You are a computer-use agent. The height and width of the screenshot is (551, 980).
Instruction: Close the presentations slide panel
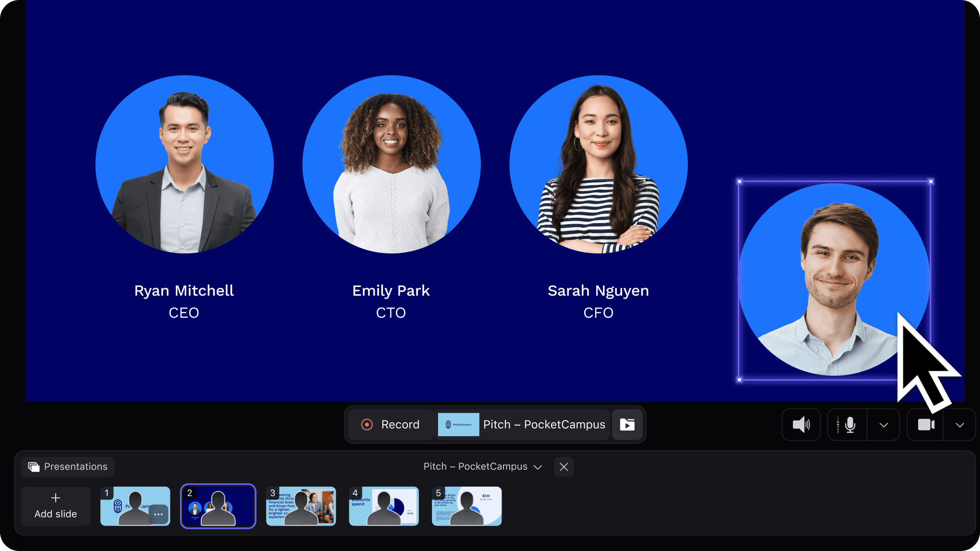564,467
